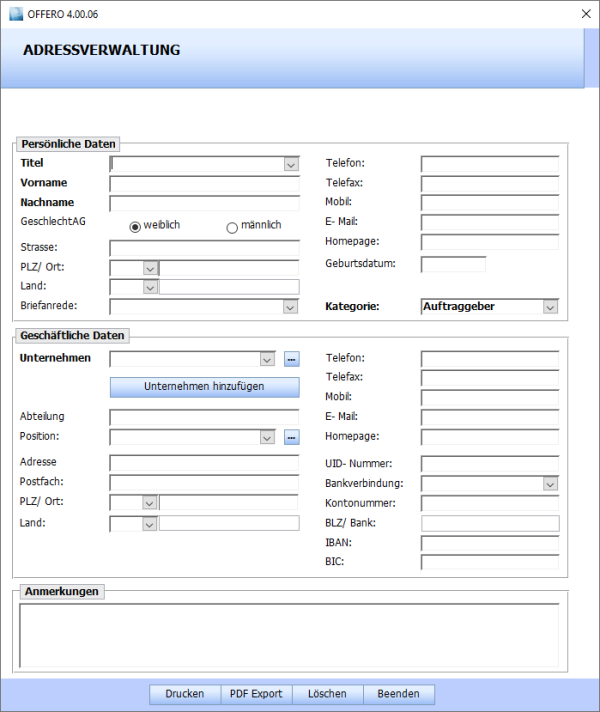The height and width of the screenshot is (712, 600).
Task: Open the business Land dropdown arrow
Action: (149, 524)
